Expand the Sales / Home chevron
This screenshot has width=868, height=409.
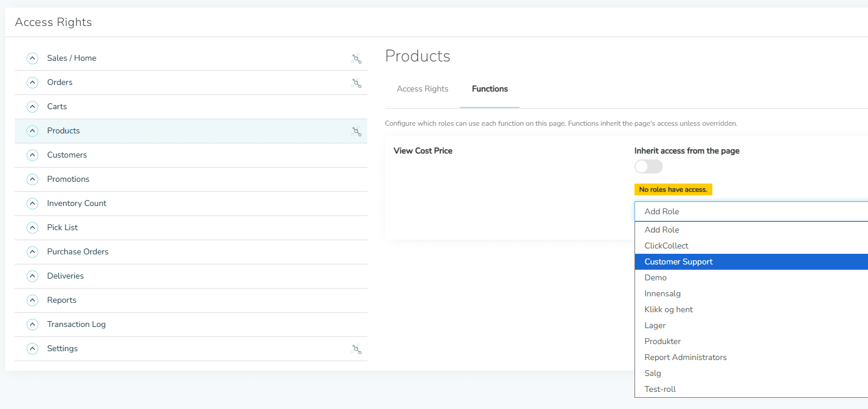32,58
